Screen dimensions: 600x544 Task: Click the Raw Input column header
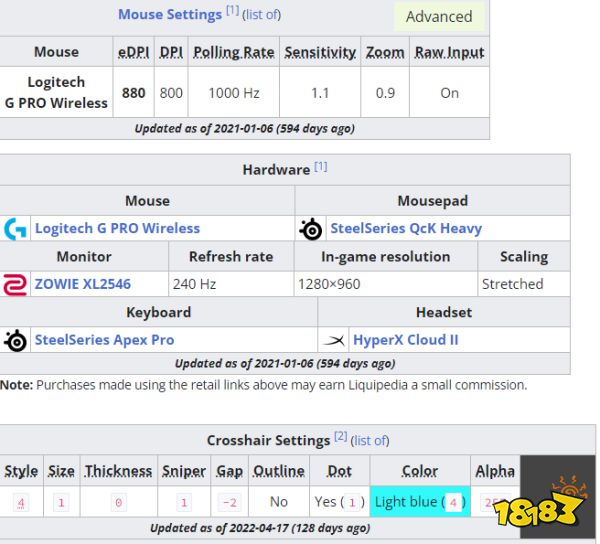(450, 52)
